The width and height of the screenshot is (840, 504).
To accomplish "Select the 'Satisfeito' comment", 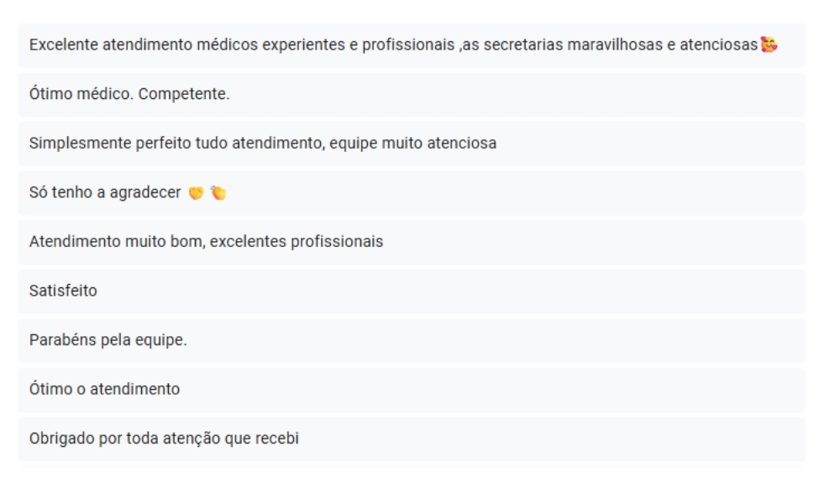I will [412, 291].
